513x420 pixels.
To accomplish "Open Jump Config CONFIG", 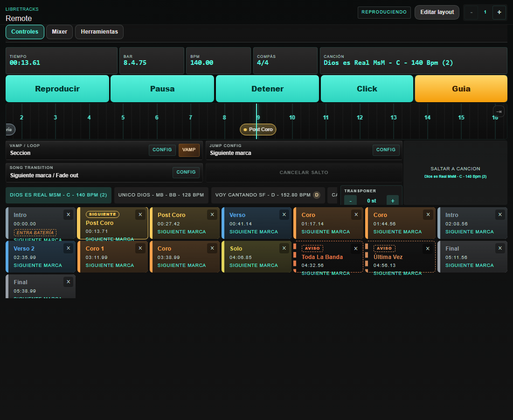I will click(x=386, y=150).
